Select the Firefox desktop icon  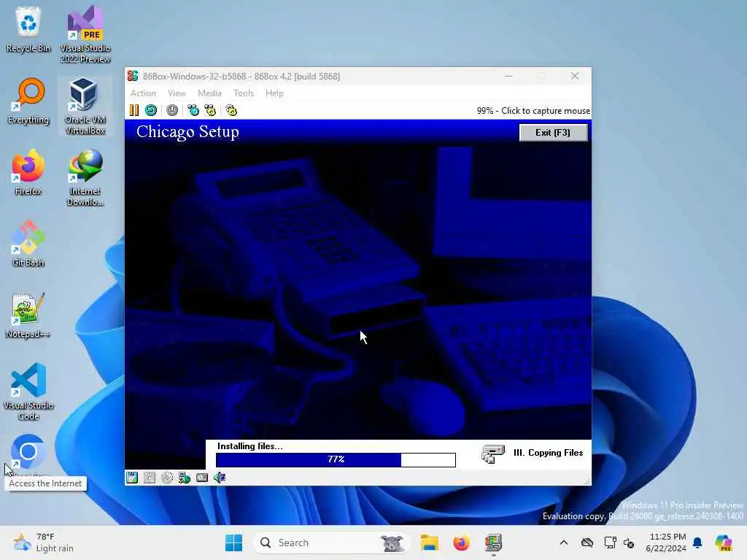(x=28, y=172)
